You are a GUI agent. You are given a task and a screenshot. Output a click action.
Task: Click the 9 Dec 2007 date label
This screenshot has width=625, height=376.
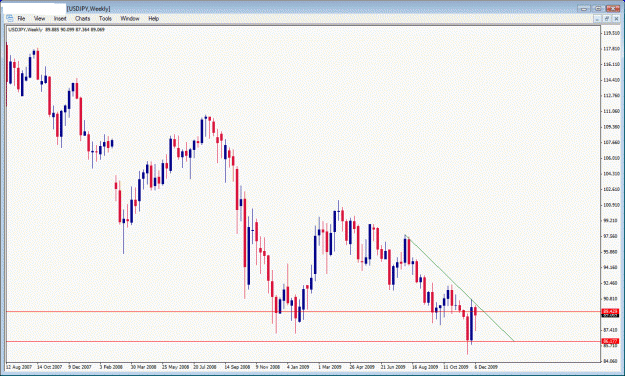[80, 367]
